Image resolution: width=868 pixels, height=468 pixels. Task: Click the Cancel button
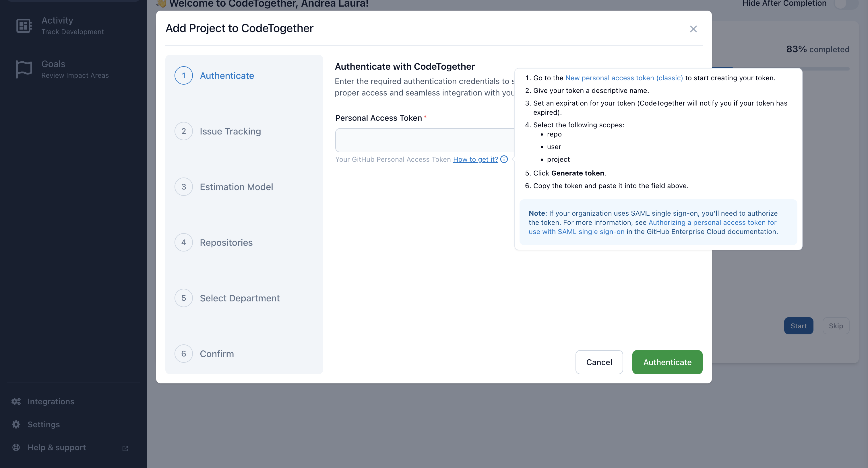point(599,362)
